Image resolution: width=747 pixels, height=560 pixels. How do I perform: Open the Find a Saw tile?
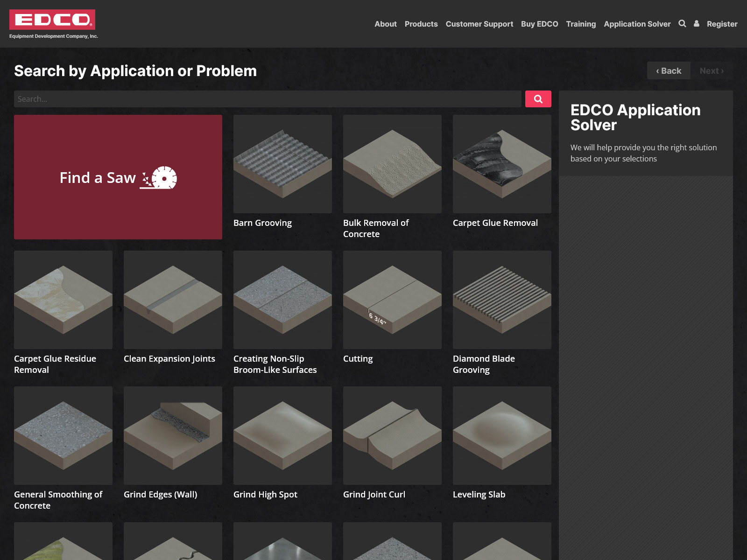(118, 177)
